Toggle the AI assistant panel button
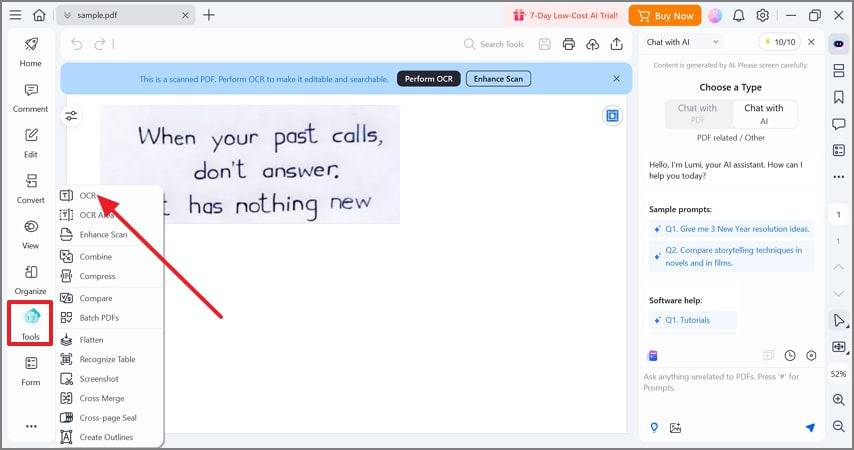Screen dimensions: 854x450 [839, 44]
